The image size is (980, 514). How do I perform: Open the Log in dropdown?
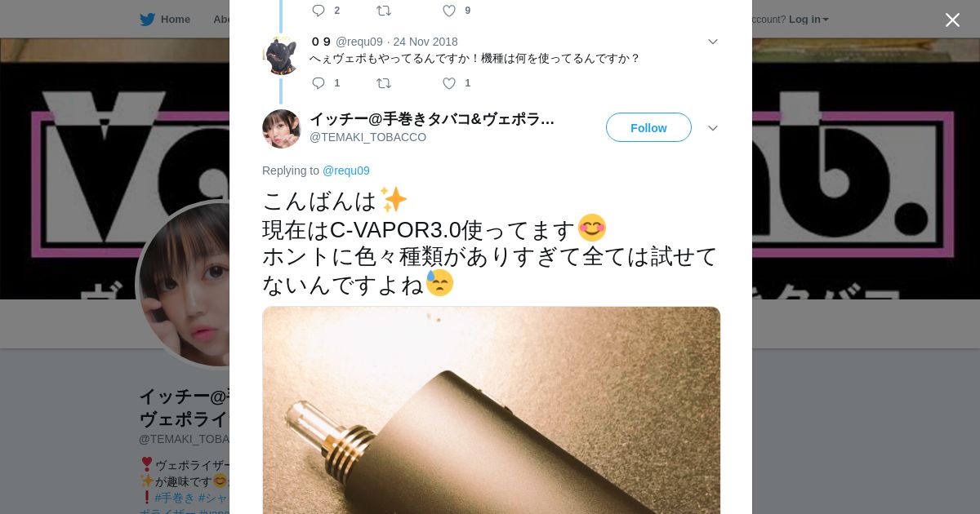[808, 20]
